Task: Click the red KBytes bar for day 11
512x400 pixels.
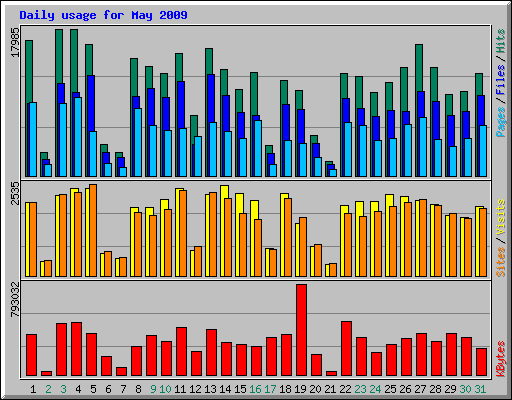Action: click(x=182, y=352)
